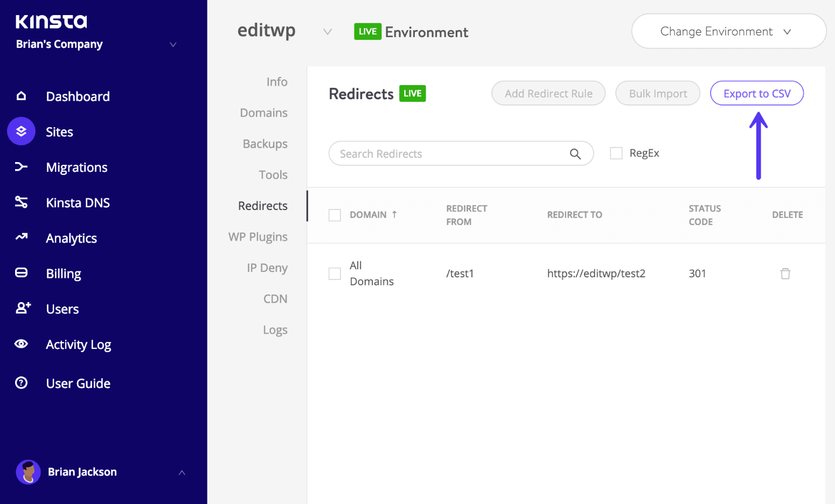Switch to the IP Deny tab
Viewport: 835px width, 504px height.
pyautogui.click(x=267, y=268)
